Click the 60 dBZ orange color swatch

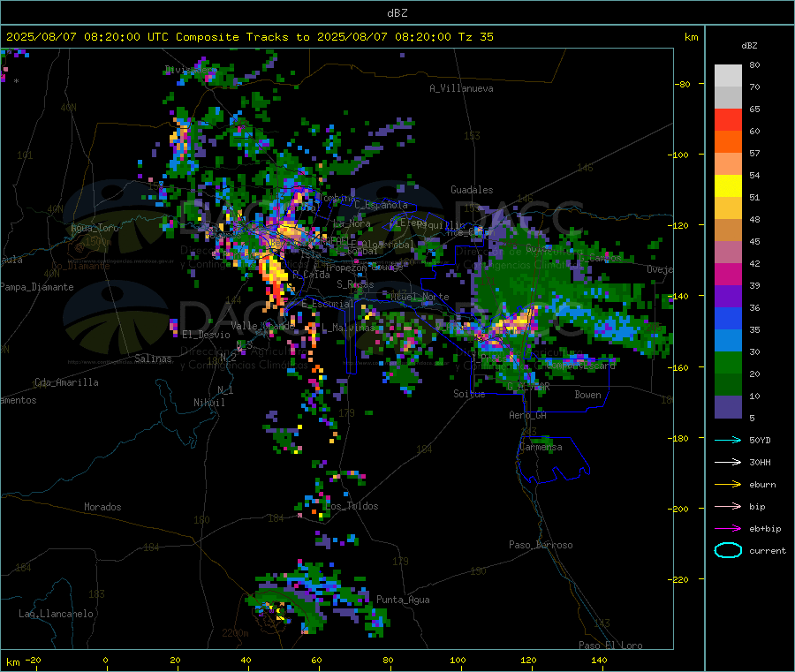click(728, 142)
